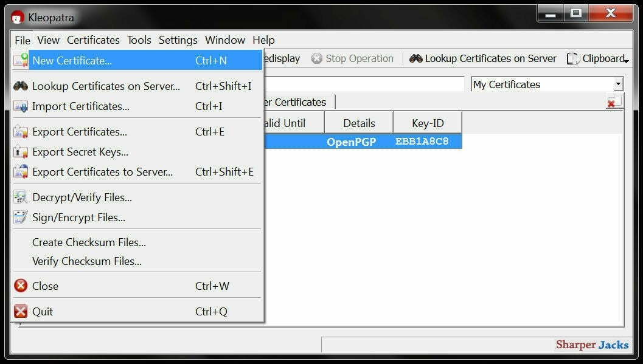Image resolution: width=643 pixels, height=364 pixels.
Task: Click the Export Secret Keys menu icon
Action: (x=21, y=152)
